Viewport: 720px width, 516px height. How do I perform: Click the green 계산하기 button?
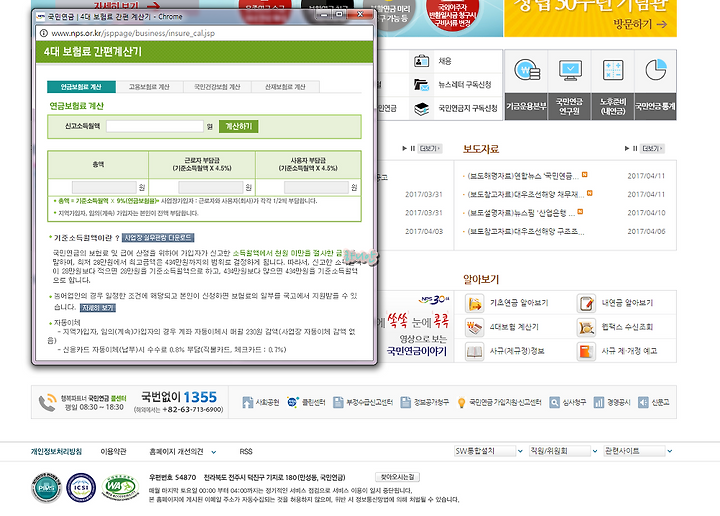tap(238, 126)
